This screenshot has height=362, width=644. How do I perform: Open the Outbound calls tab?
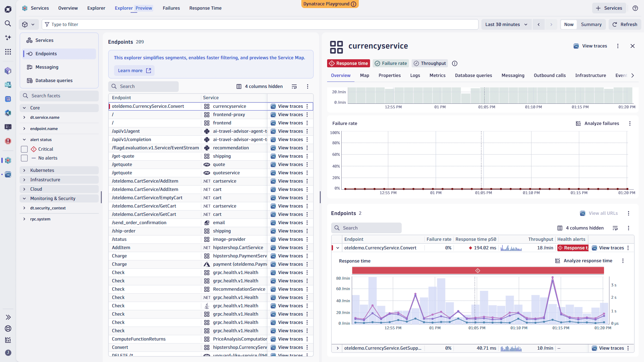[x=550, y=76]
